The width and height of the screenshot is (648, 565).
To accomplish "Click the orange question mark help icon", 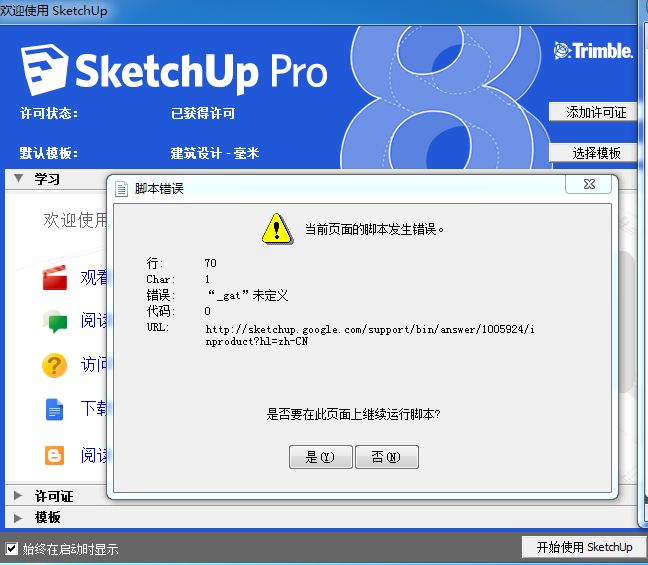I will coord(55,365).
